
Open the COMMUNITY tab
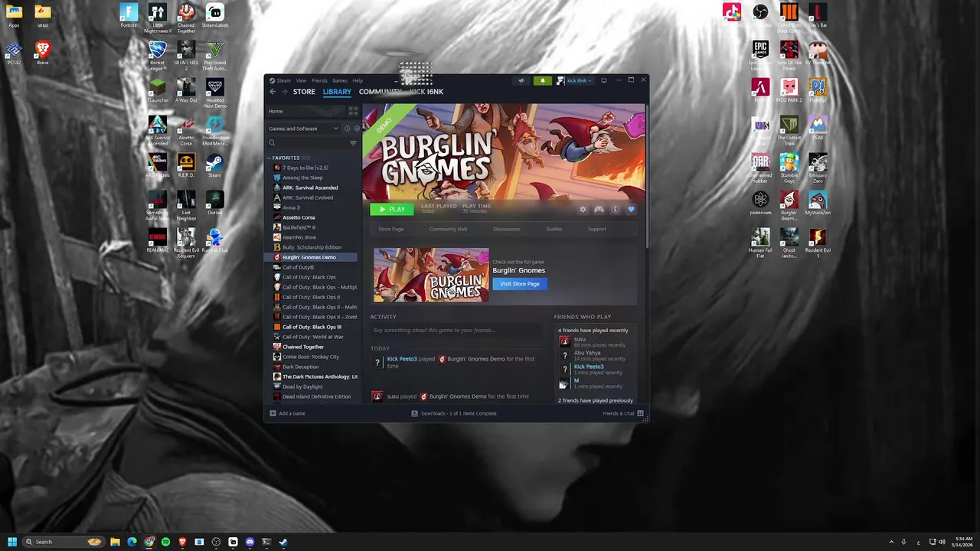[x=380, y=92]
